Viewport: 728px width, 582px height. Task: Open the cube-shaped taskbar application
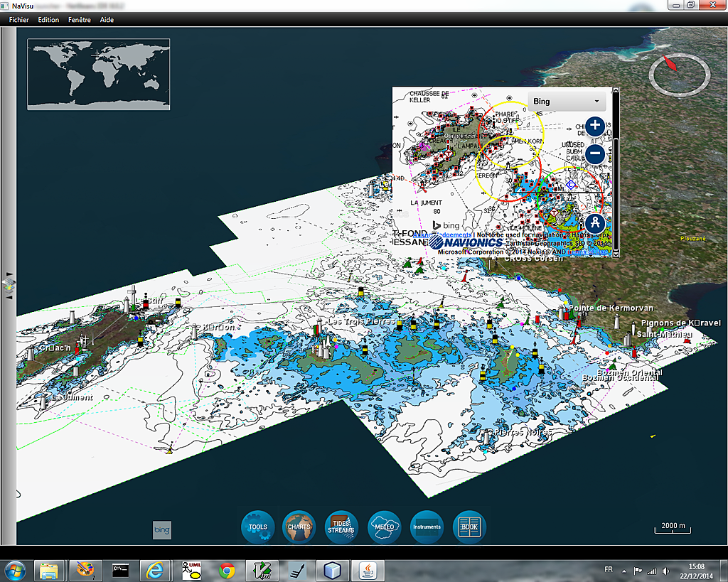[333, 571]
